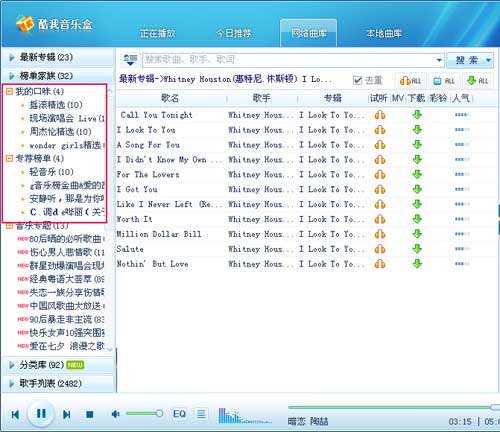Click the MV ALL toolbar button
Image resolution: width=500 pixels, height=432 pixels.
443,81
